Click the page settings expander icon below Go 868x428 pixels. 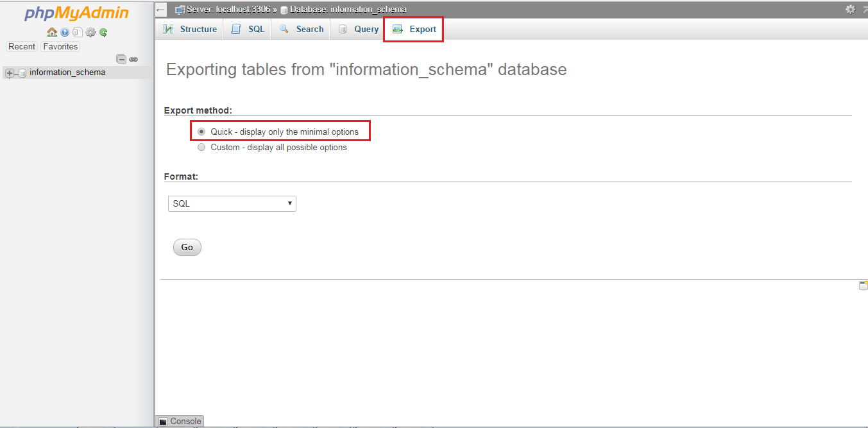click(x=863, y=284)
